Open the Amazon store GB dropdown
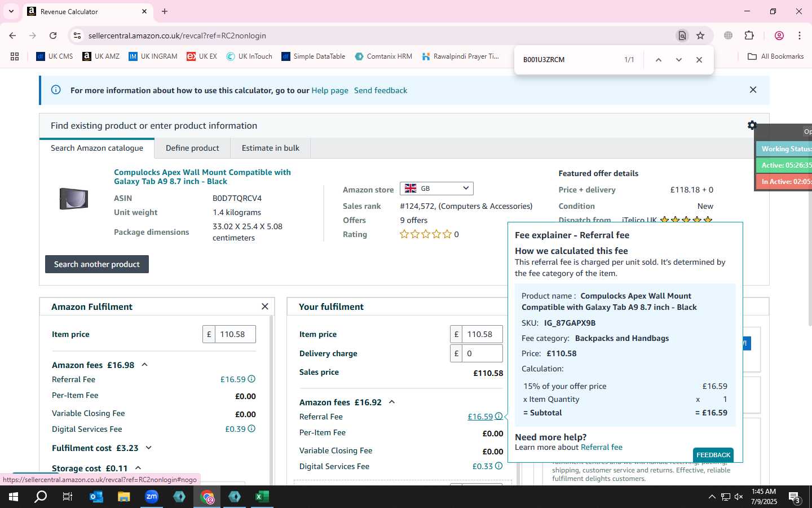Screen dimensions: 812x508 click(x=436, y=189)
